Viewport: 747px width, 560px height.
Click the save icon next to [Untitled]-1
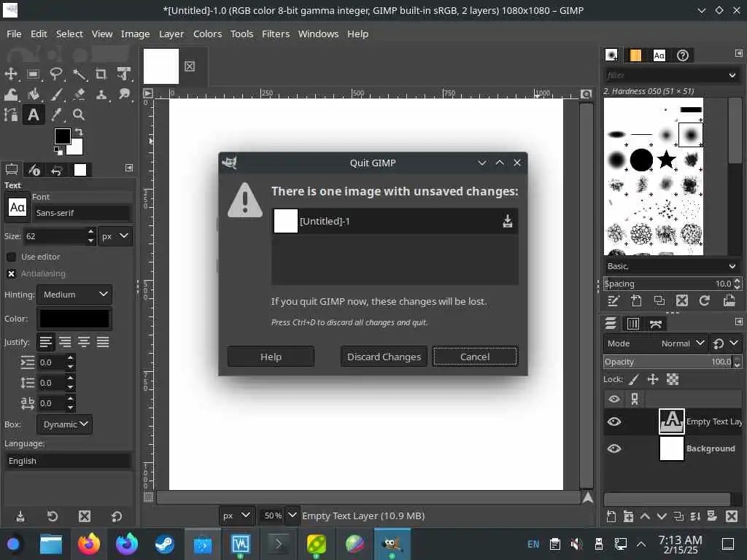[x=508, y=221]
